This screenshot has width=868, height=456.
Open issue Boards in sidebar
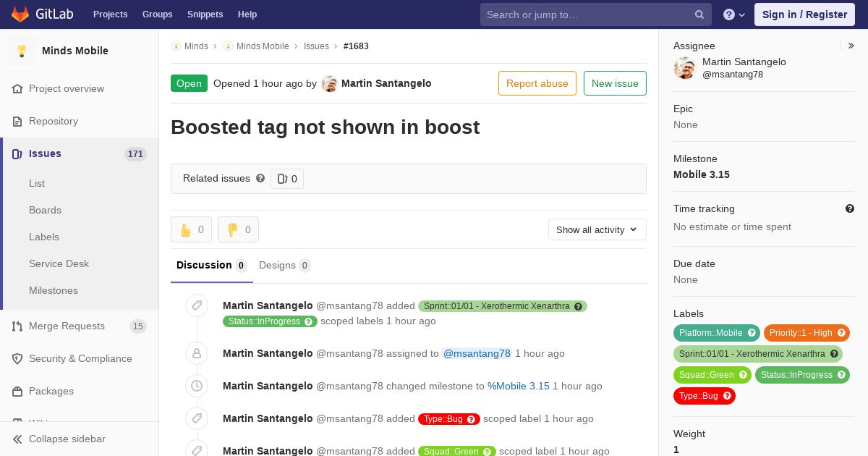click(x=45, y=210)
